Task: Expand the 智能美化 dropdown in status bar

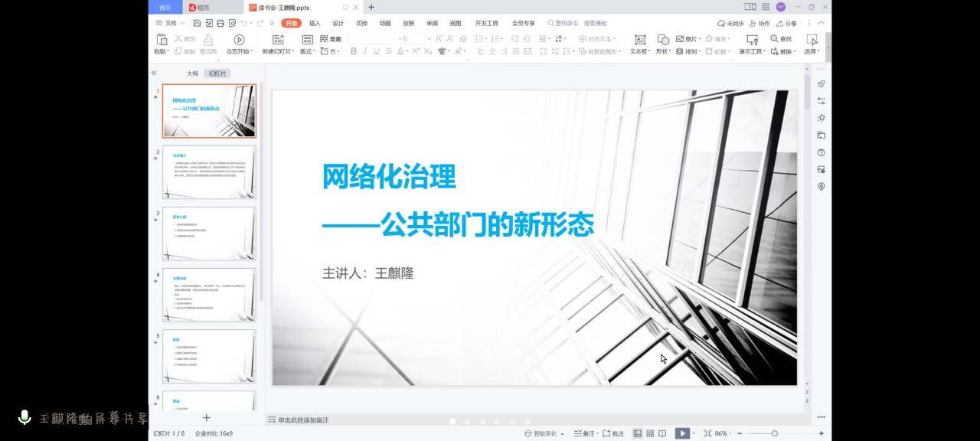Action: (x=563, y=434)
